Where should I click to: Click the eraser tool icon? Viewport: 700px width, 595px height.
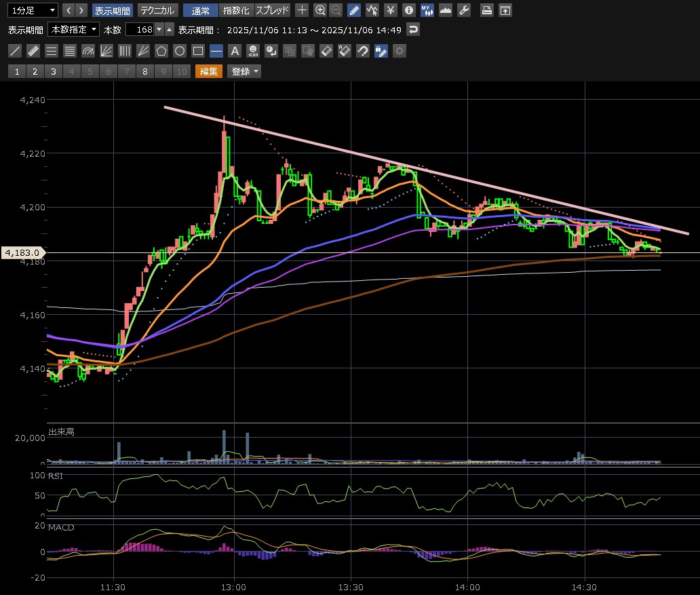tap(326, 51)
